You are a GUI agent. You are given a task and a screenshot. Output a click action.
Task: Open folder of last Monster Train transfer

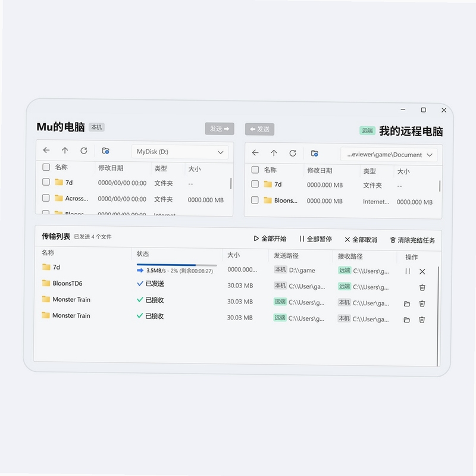pos(406,320)
